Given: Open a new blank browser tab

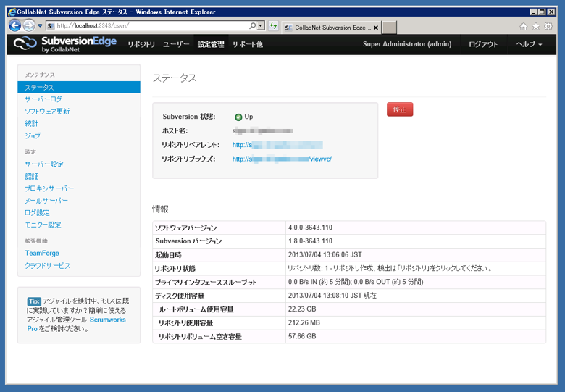Looking at the screenshot, I should (x=389, y=28).
